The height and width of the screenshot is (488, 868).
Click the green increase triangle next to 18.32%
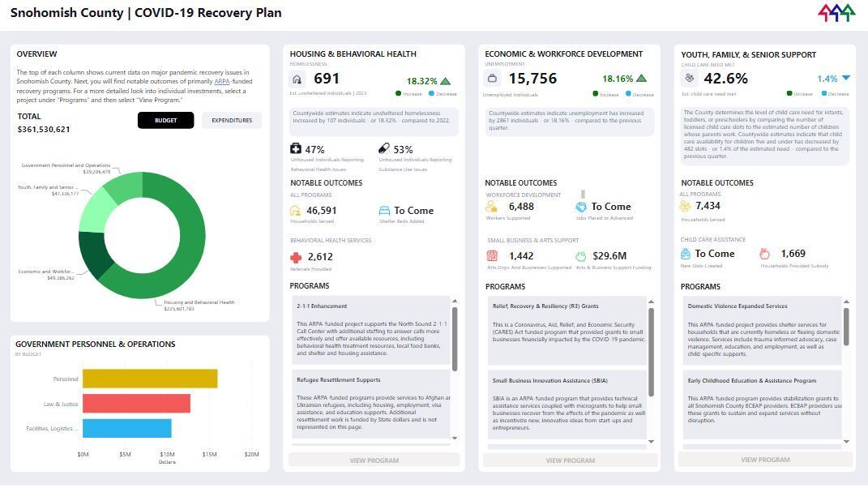(x=445, y=81)
